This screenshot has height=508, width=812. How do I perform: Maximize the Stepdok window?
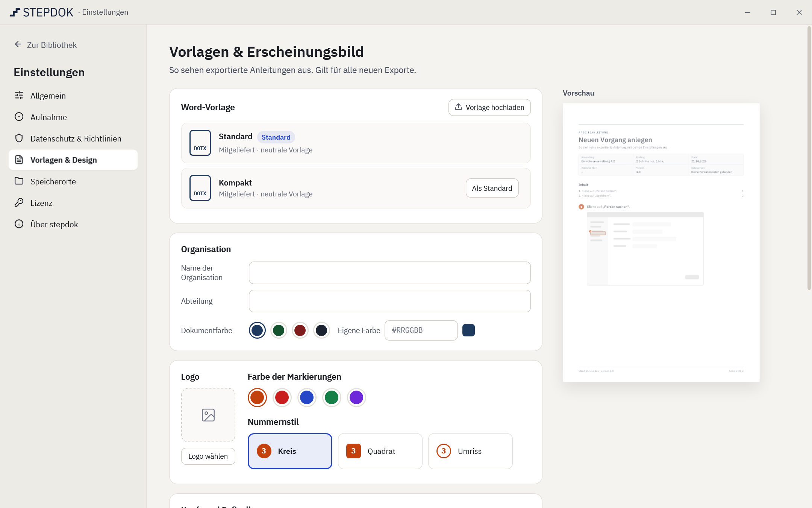773,12
